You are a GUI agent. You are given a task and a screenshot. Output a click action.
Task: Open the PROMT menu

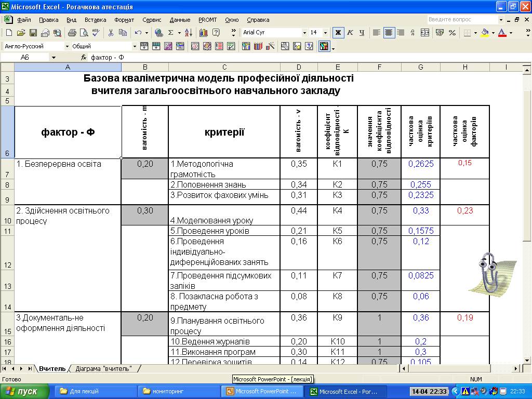pyautogui.click(x=207, y=20)
